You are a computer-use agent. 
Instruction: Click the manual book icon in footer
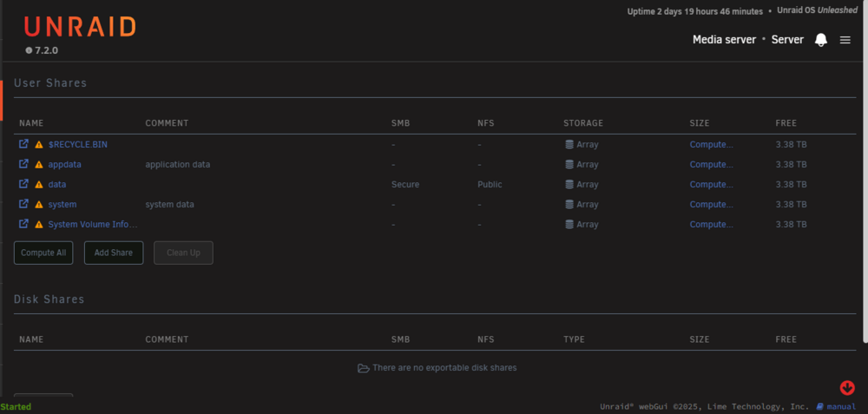pos(820,407)
